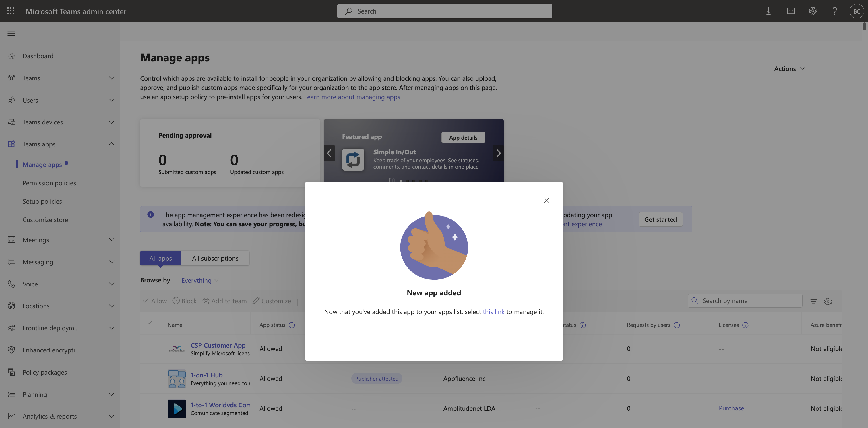The height and width of the screenshot is (428, 868).
Task: Click the Get started button
Action: pos(660,219)
